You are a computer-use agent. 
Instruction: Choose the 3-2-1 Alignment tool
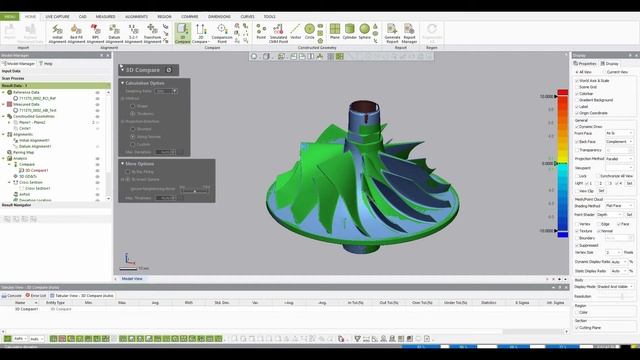[x=133, y=33]
